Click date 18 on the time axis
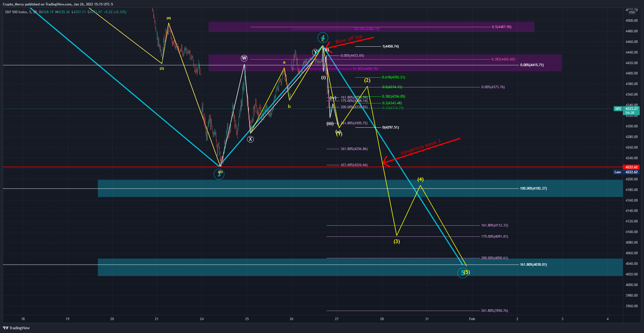The image size is (644, 333). click(23, 319)
